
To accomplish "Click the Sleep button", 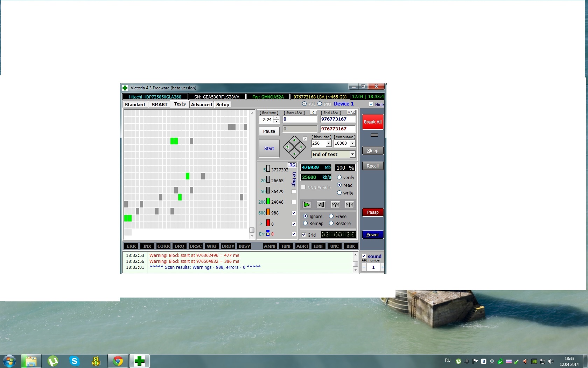I will tap(373, 151).
